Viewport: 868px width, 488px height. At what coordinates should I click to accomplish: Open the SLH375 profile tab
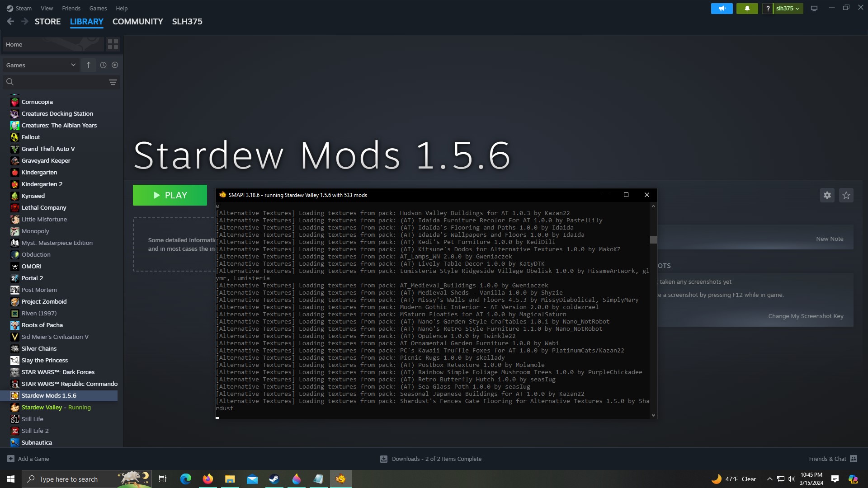(x=187, y=21)
